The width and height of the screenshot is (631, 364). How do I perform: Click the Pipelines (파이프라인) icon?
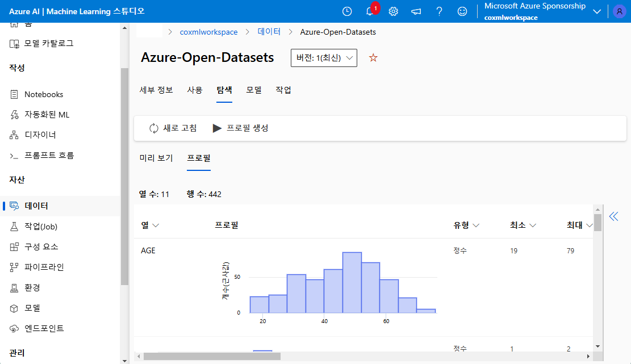click(14, 267)
